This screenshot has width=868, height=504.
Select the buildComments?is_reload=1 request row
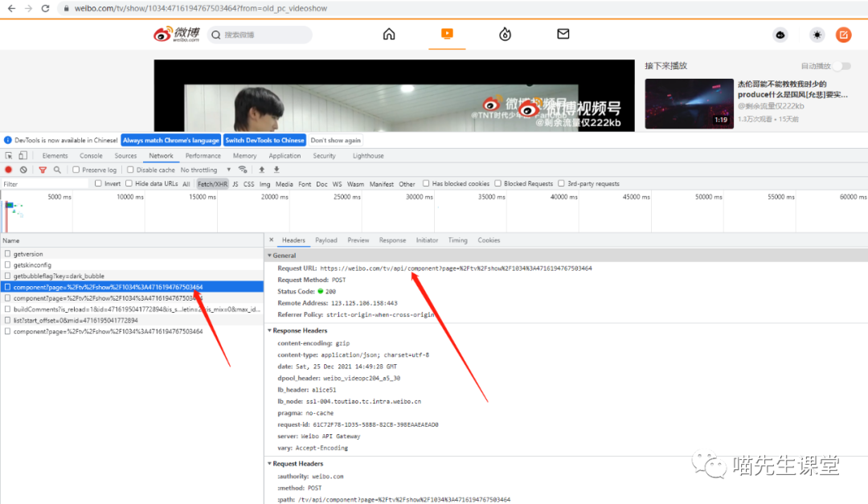(132, 309)
